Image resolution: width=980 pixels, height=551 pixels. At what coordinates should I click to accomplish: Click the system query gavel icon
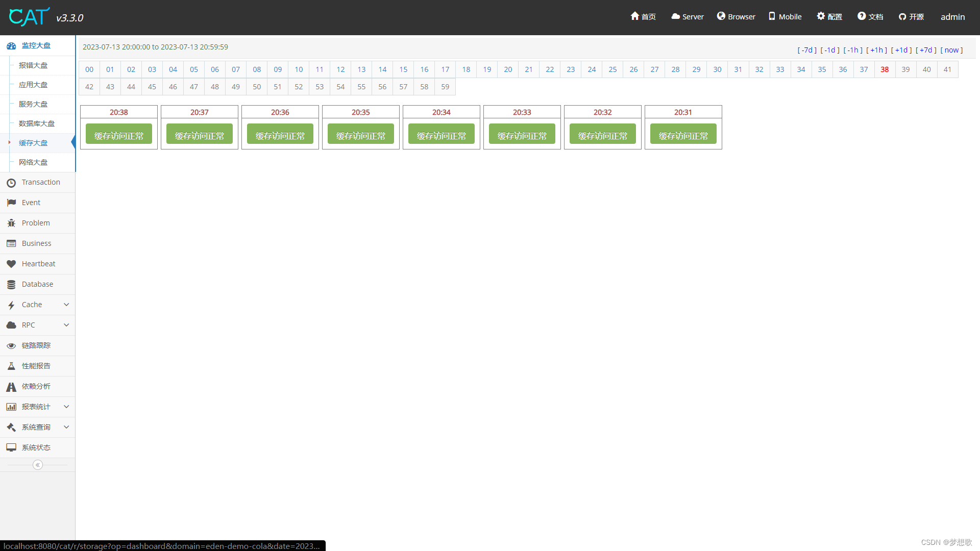(11, 428)
